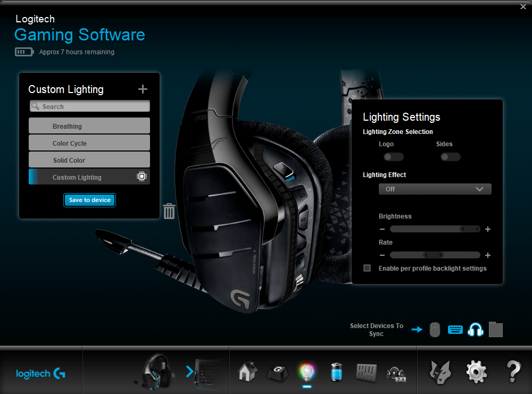Enable per profile backlight settings checkbox
This screenshot has width=532, height=394.
pos(367,269)
